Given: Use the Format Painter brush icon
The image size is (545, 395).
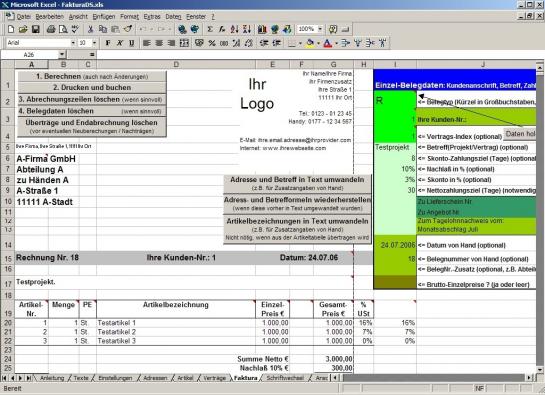Looking at the screenshot, I should pos(128,29).
